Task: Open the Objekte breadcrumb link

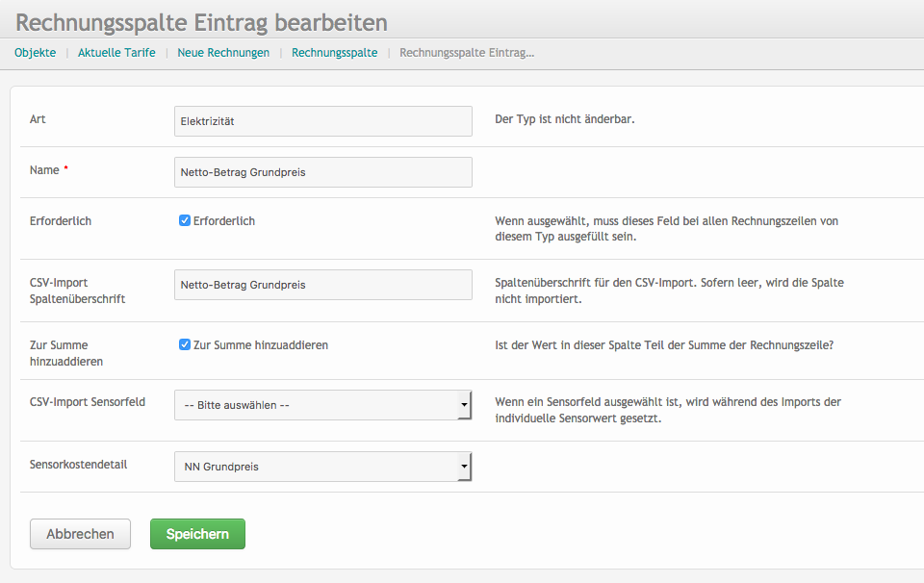Action: [36, 52]
